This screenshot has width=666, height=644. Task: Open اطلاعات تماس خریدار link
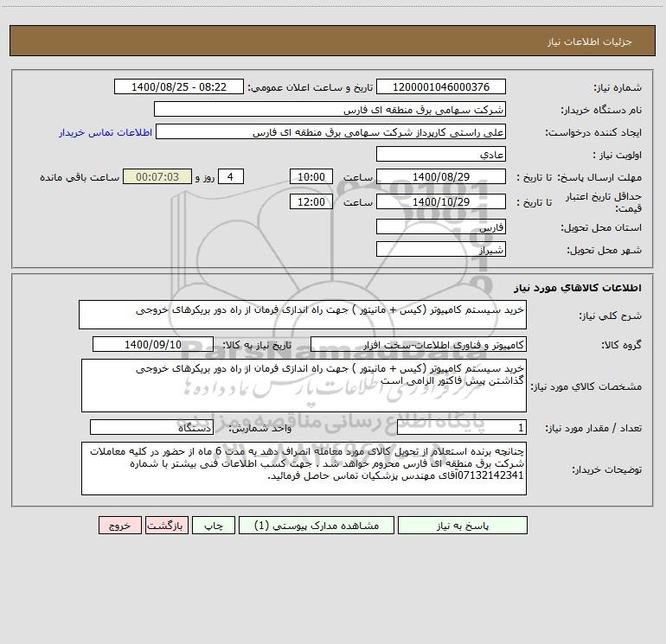click(x=106, y=132)
